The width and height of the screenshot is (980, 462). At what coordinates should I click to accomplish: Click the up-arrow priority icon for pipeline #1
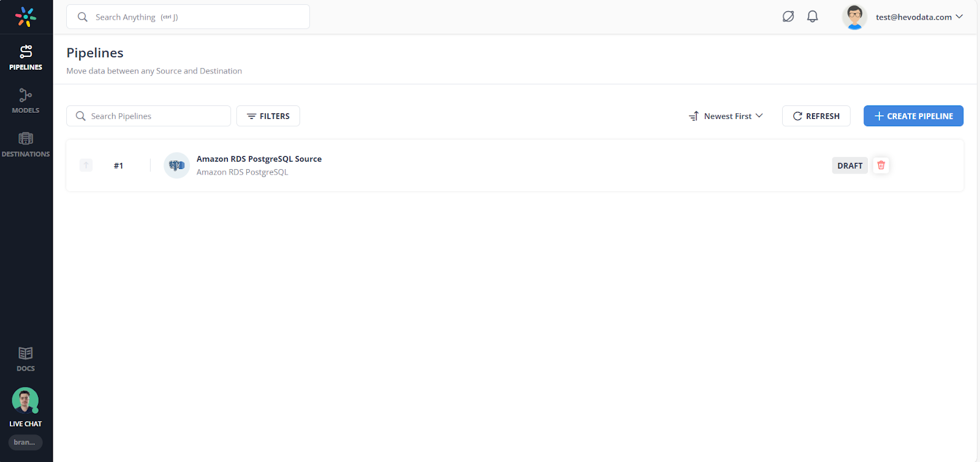[86, 165]
